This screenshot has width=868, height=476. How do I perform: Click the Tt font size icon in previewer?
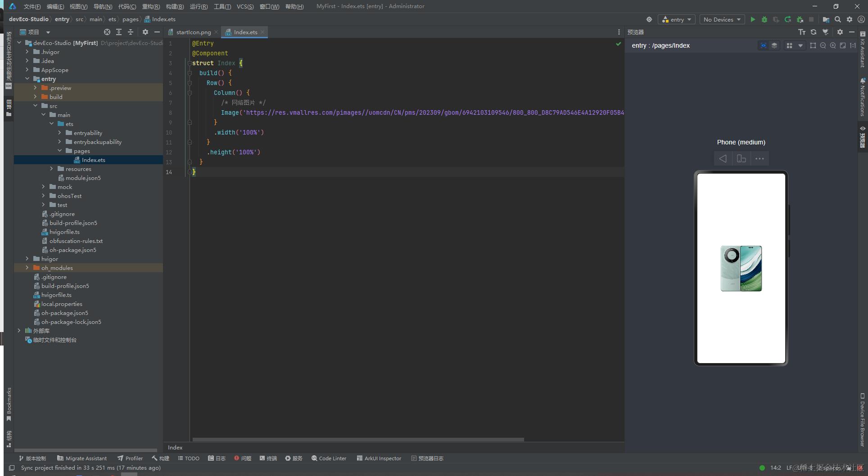point(802,32)
